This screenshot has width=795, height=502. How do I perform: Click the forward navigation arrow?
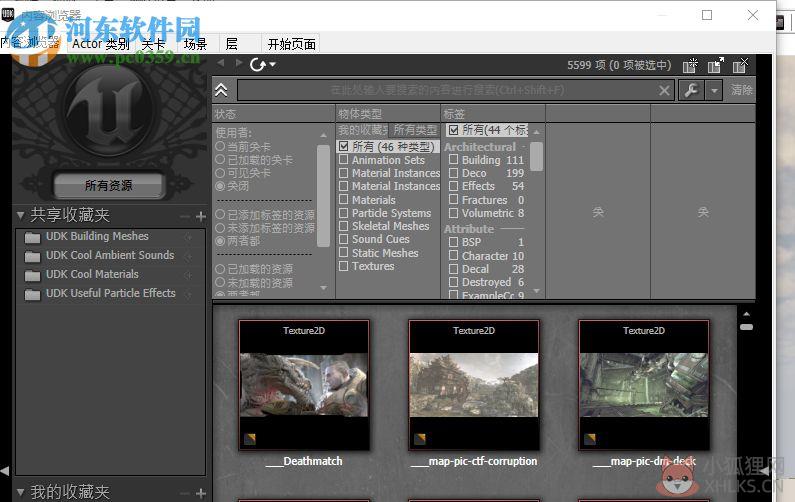coord(239,63)
